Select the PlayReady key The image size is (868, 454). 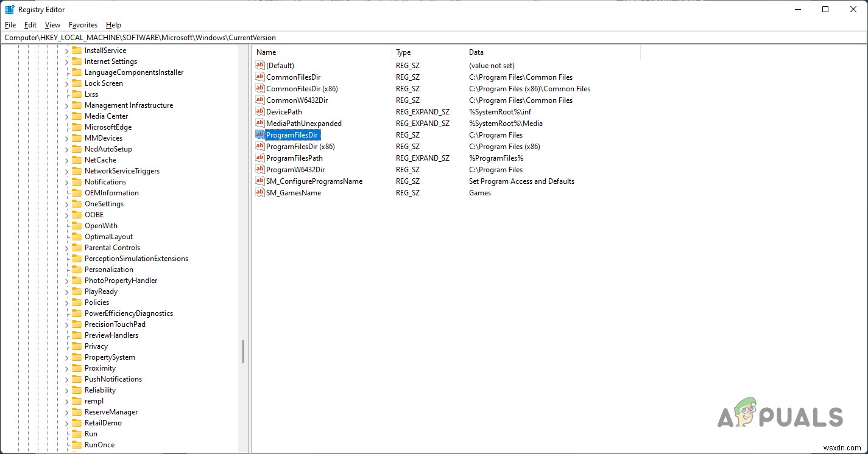click(x=101, y=292)
